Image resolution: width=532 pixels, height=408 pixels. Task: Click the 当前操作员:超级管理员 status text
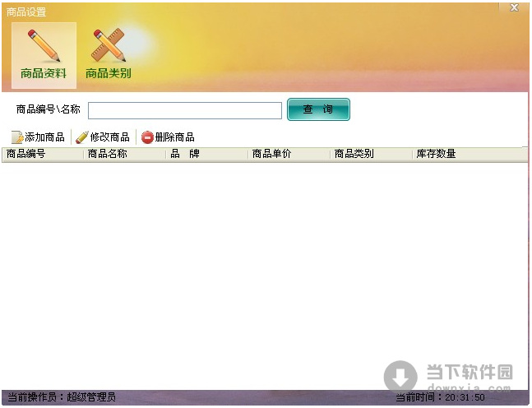(x=62, y=396)
